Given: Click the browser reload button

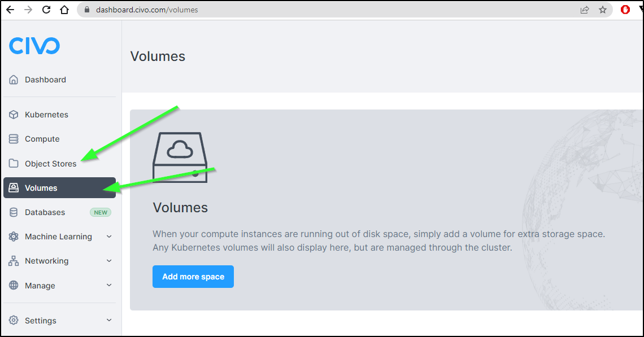Looking at the screenshot, I should pos(46,10).
